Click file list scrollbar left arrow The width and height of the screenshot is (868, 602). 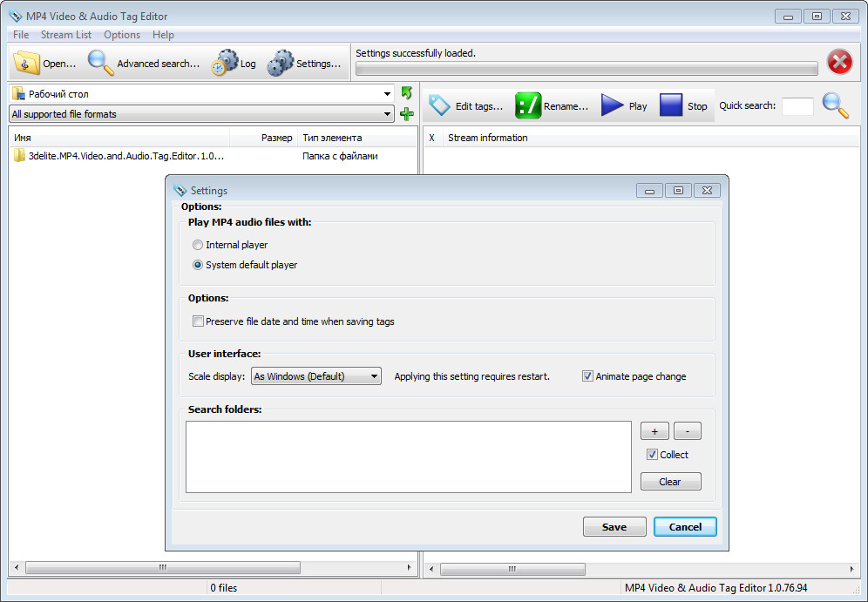17,568
